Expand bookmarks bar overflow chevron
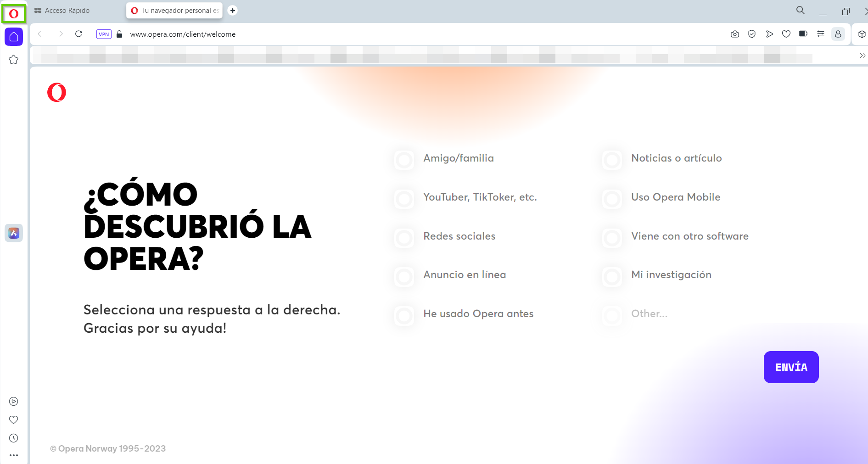The height and width of the screenshot is (464, 868). point(862,56)
